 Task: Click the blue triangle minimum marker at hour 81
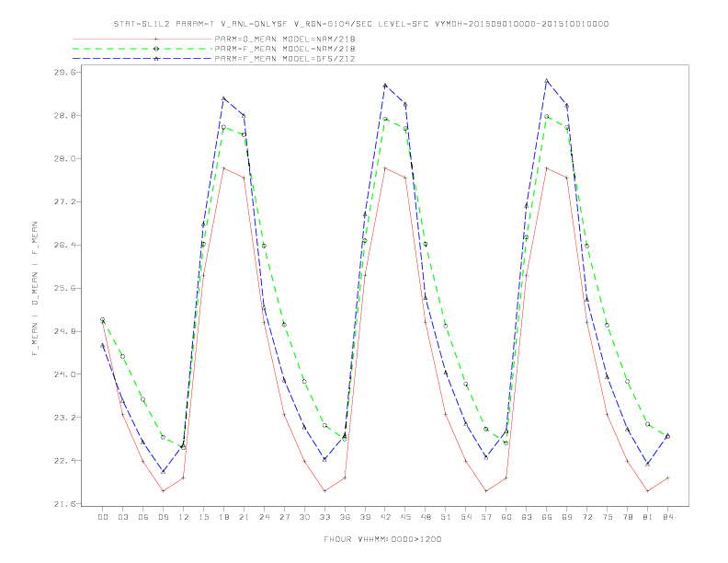pyautogui.click(x=648, y=464)
